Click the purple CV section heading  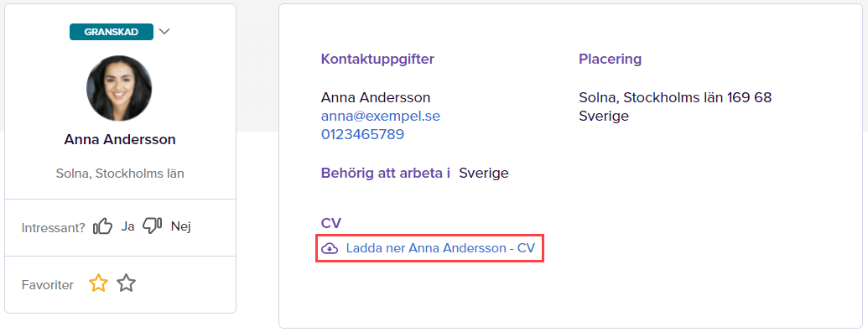[331, 223]
